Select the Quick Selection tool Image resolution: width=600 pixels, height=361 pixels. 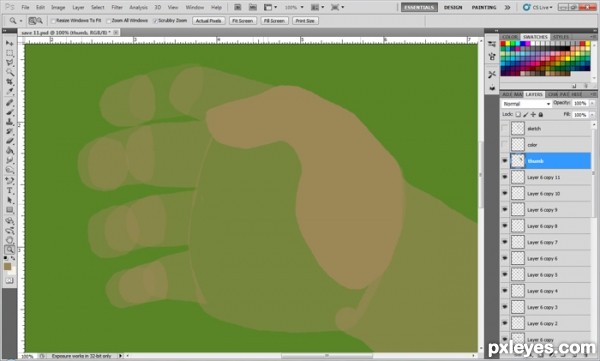tap(10, 72)
